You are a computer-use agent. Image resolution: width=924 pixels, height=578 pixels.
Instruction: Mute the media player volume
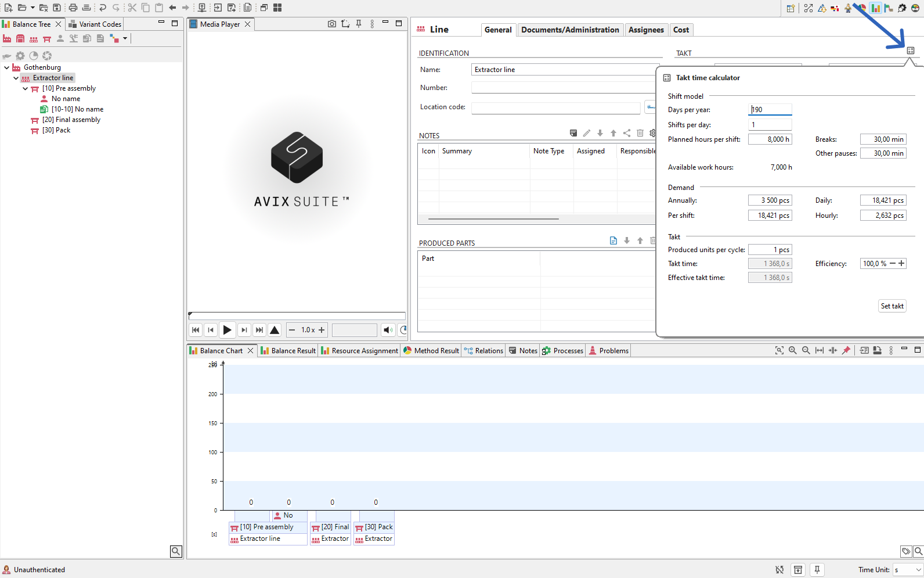(388, 330)
